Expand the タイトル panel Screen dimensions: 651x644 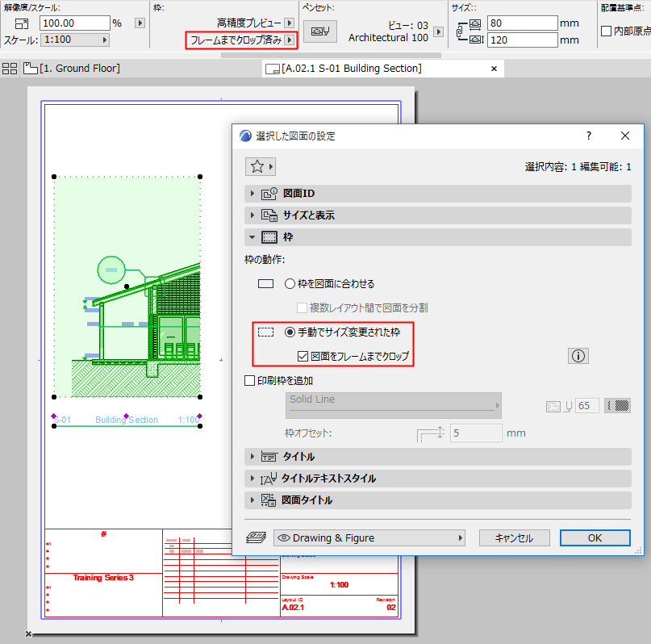(x=252, y=457)
